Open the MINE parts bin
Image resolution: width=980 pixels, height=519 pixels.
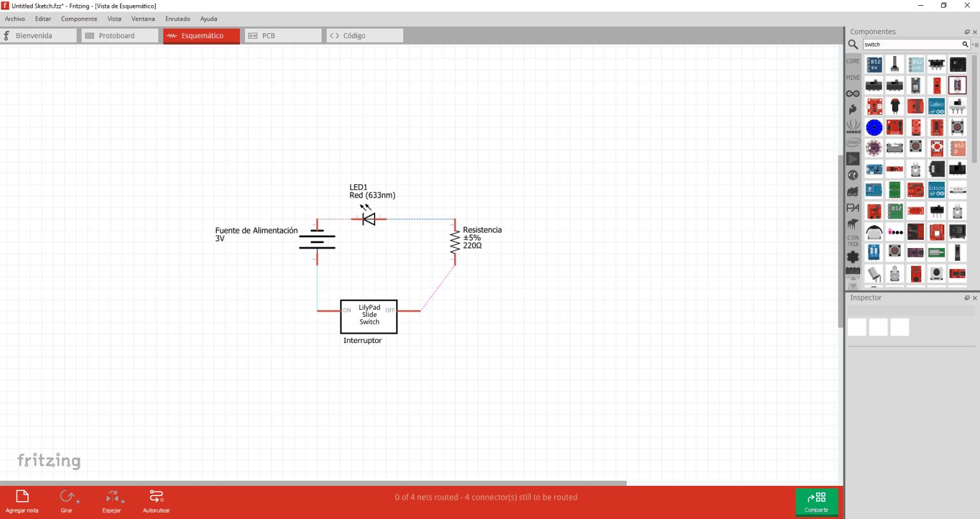tap(853, 77)
